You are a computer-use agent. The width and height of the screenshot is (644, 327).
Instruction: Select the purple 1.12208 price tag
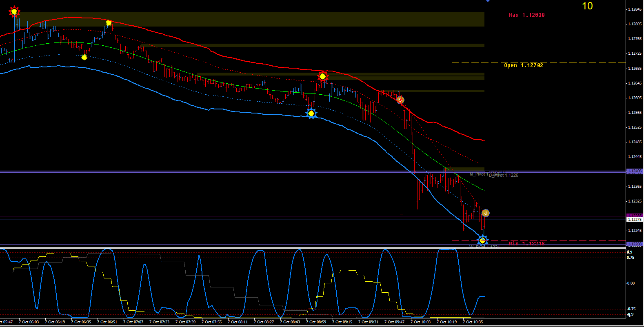635,244
